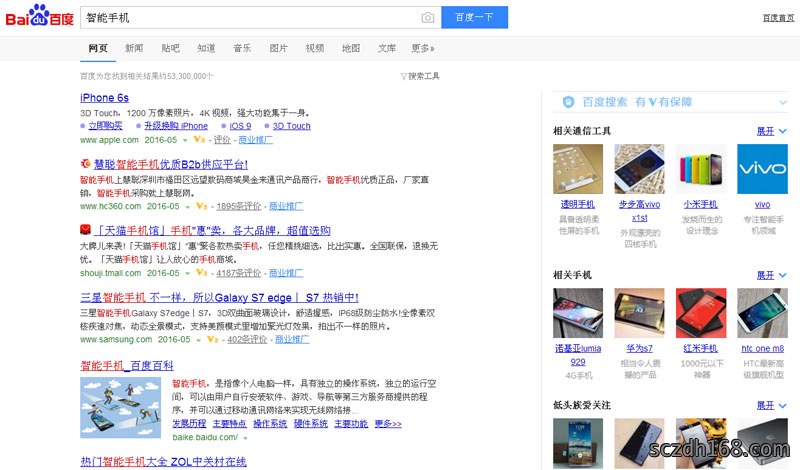Viewport: 800px width, 470px height.
Task: Open dropdown arrow next to www.apple.com
Action: [186, 140]
